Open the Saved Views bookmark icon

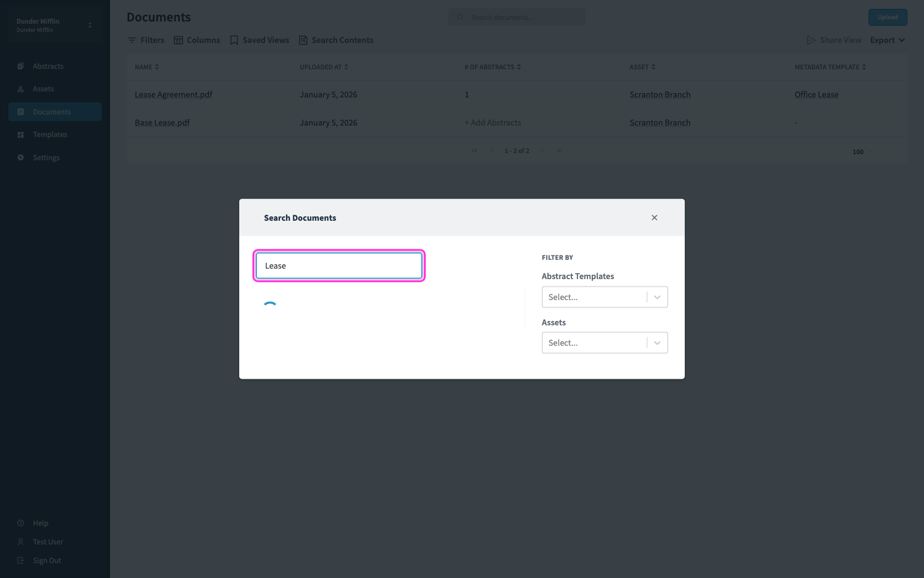point(234,40)
